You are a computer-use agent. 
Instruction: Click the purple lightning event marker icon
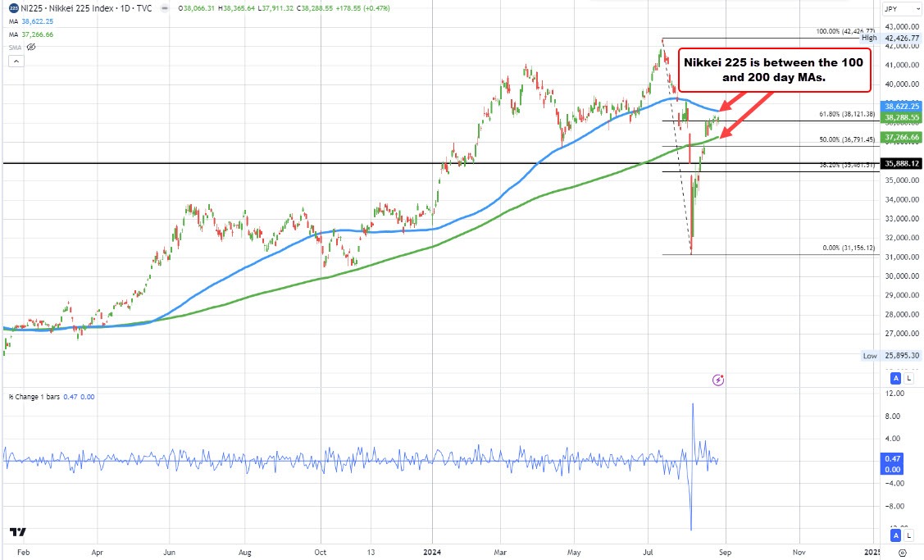point(718,380)
